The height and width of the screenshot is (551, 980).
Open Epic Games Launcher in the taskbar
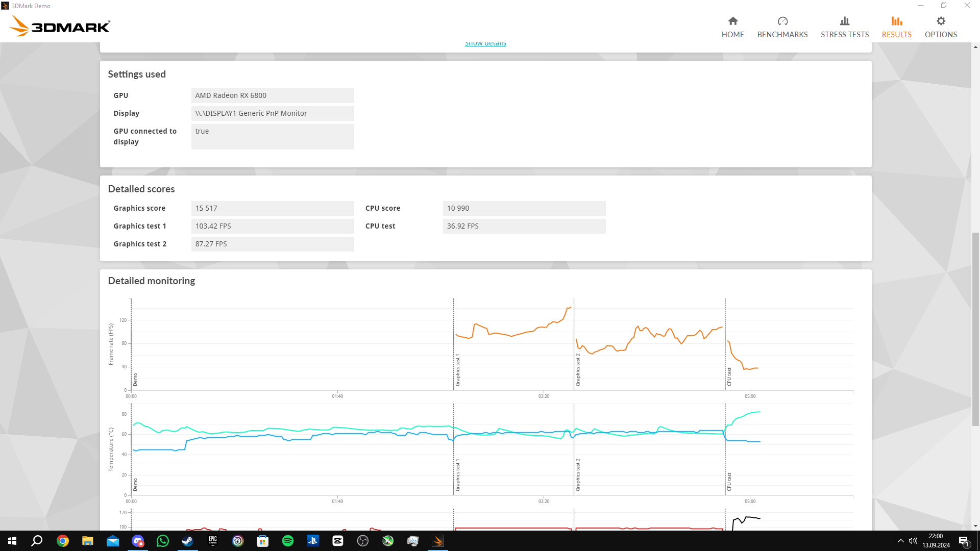click(212, 541)
